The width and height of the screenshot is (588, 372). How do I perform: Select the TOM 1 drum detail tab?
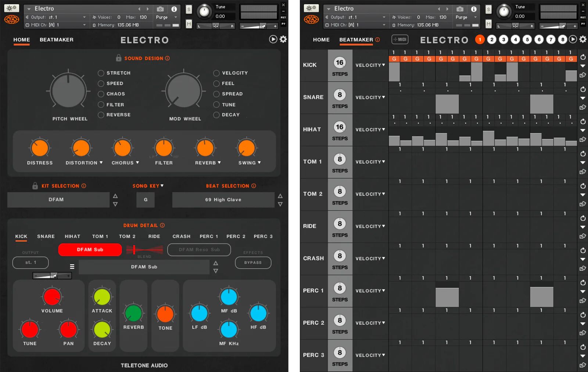pos(100,236)
